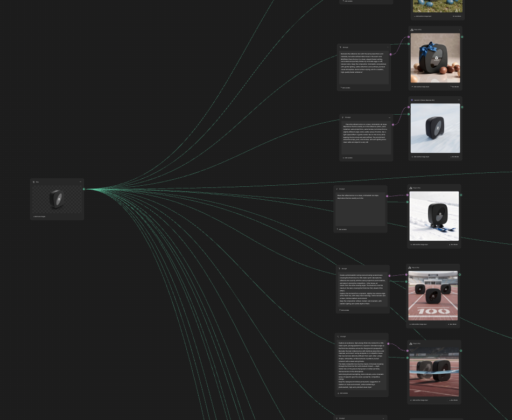The width and height of the screenshot is (512, 420).
Task: Click the Gemini model sparkle icon
Action: tap(412, 100)
